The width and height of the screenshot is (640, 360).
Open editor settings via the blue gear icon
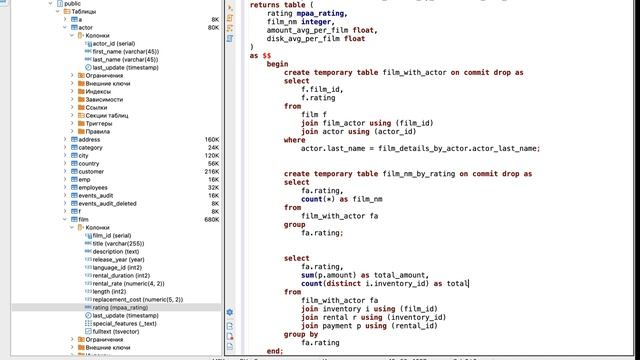tap(230, 312)
